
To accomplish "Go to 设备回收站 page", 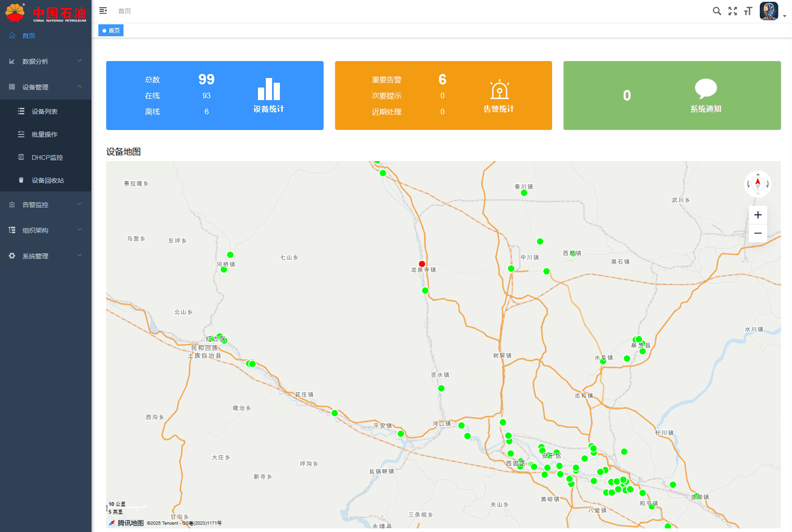I will (x=46, y=180).
